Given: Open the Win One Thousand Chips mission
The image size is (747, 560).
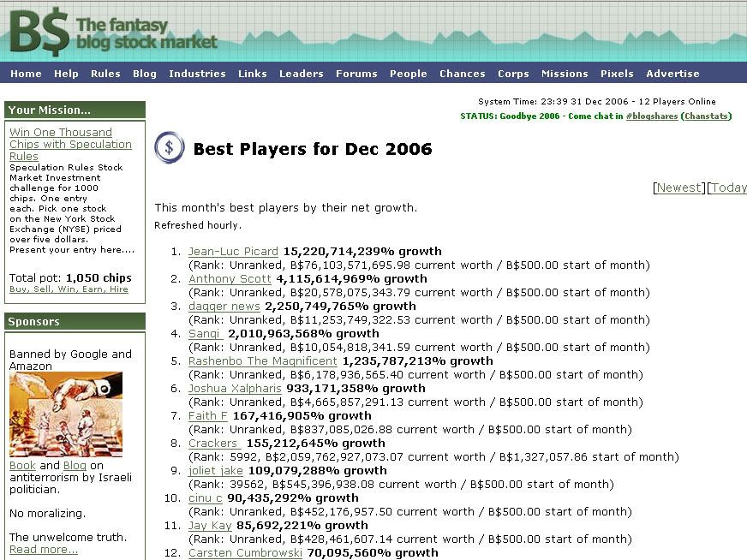Looking at the screenshot, I should [70, 144].
